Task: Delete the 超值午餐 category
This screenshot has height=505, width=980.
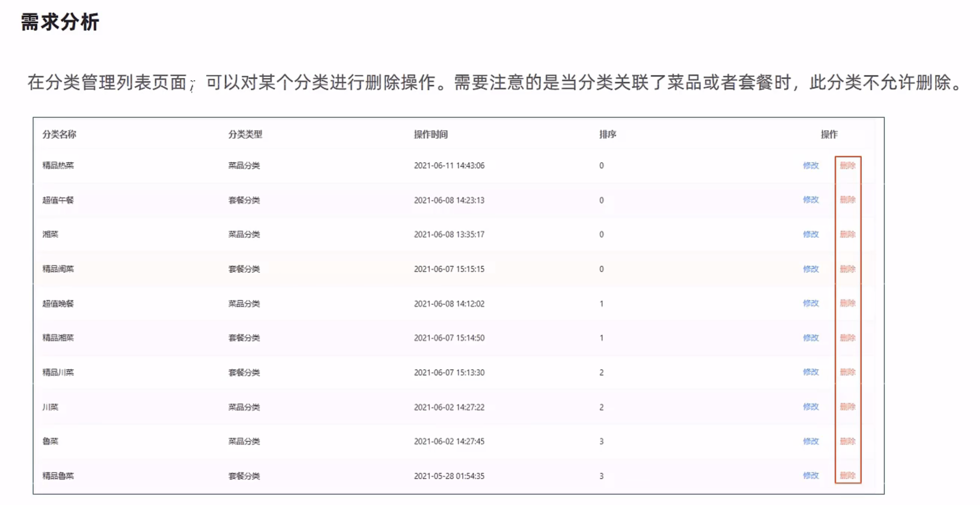Action: pyautogui.click(x=847, y=200)
